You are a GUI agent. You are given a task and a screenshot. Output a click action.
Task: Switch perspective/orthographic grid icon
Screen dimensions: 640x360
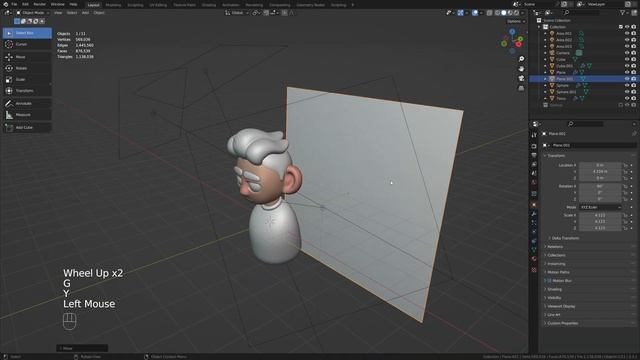(x=521, y=88)
